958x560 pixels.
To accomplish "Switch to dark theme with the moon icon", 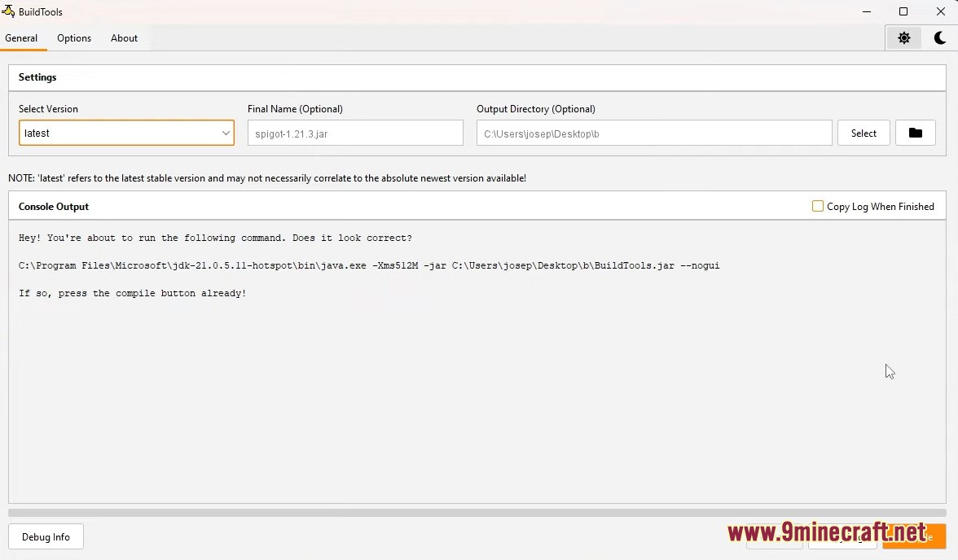I will pyautogui.click(x=940, y=38).
